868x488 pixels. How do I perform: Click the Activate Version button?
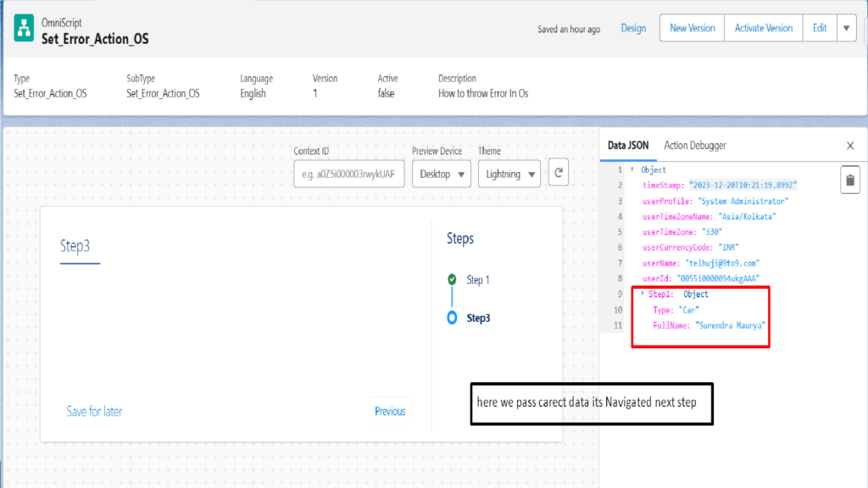coord(764,28)
